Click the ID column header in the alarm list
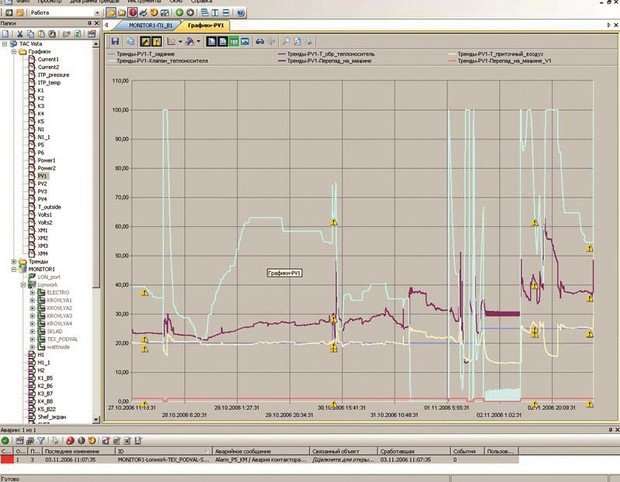Screen dimensions: 620x482 point(163,451)
